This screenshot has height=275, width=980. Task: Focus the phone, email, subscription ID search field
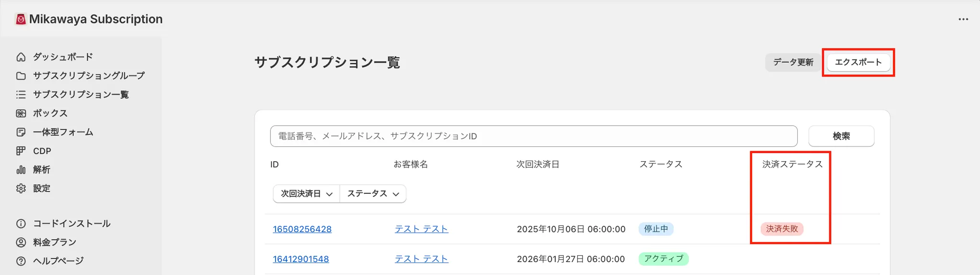[534, 136]
